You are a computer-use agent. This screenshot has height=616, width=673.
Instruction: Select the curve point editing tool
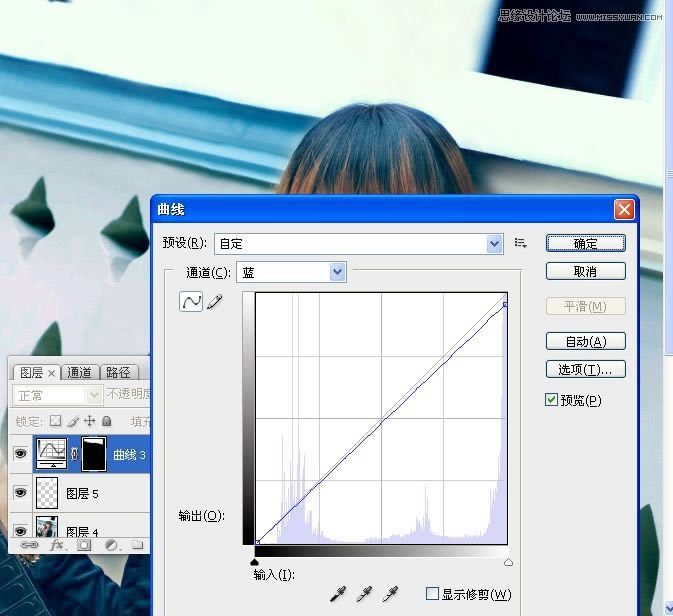(x=190, y=302)
